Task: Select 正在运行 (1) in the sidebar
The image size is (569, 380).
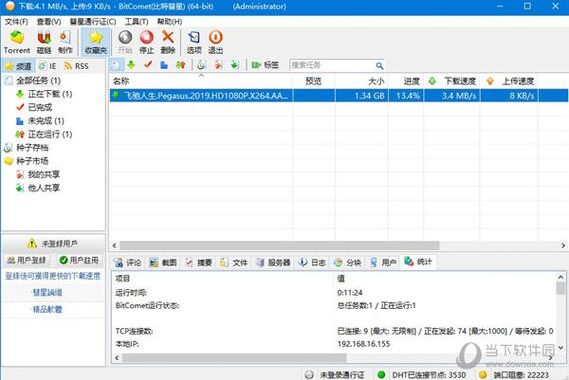Action: click(50, 134)
